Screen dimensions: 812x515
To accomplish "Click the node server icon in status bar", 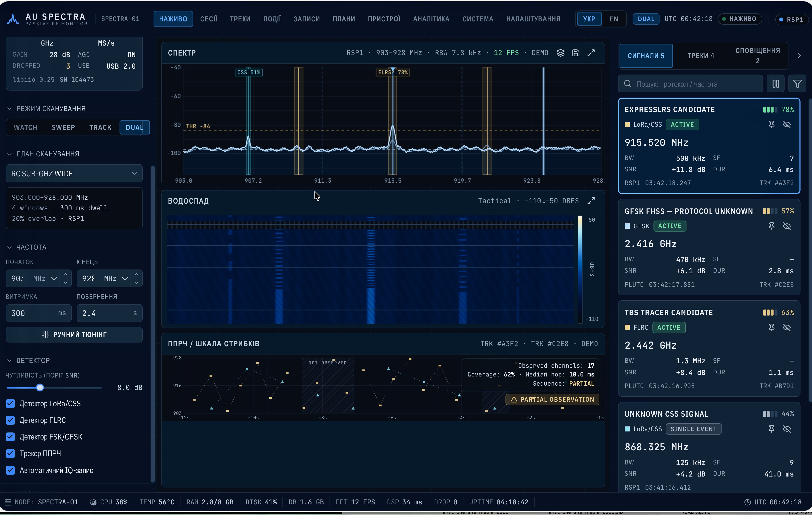I will click(x=8, y=502).
